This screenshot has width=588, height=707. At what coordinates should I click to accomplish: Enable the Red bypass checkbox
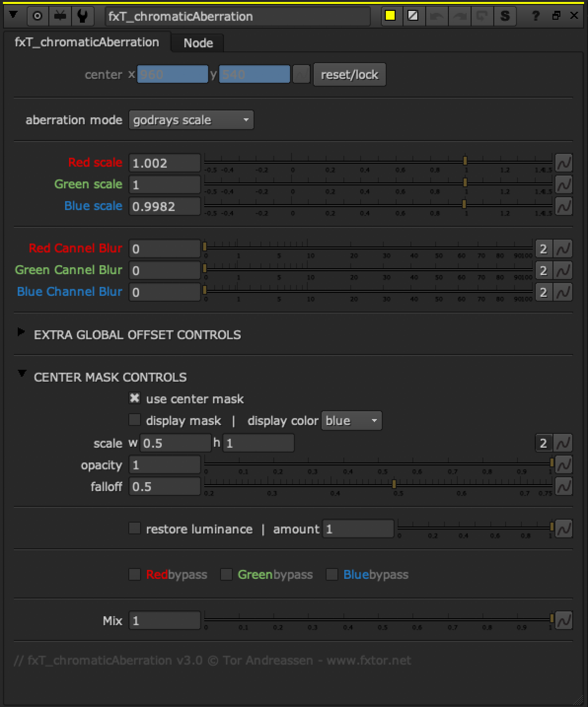(x=134, y=574)
